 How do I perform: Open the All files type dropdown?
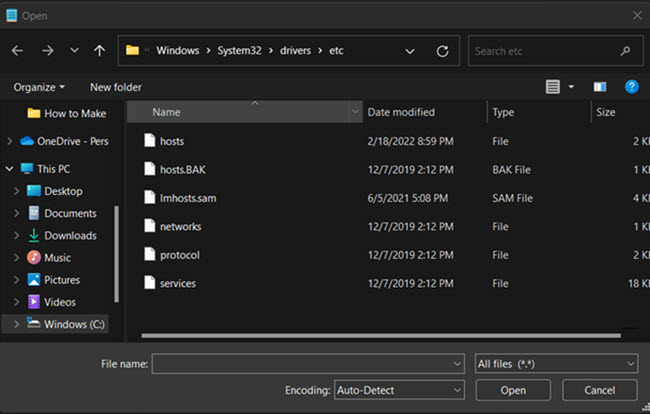[556, 364]
